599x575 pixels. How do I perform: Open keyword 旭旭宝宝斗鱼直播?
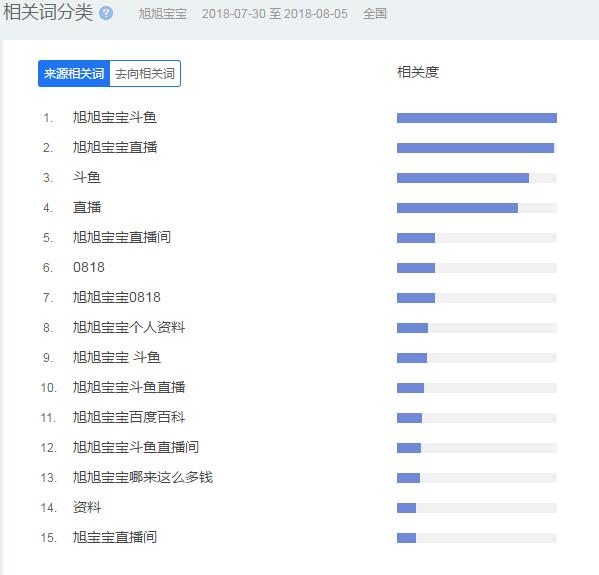coord(129,387)
